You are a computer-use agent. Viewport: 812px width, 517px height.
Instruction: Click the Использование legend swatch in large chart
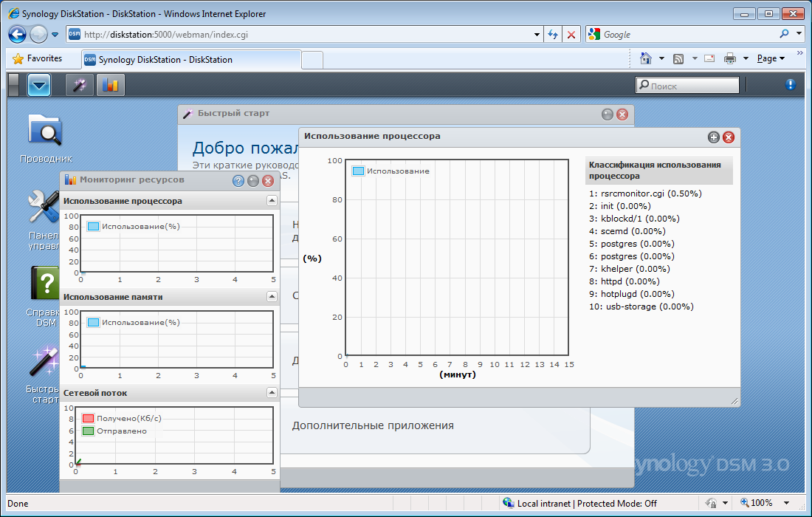pos(358,171)
